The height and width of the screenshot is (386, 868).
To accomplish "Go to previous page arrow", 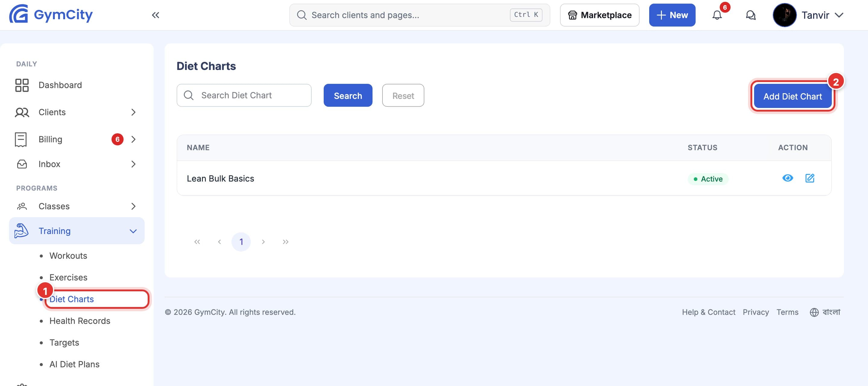I will point(219,242).
